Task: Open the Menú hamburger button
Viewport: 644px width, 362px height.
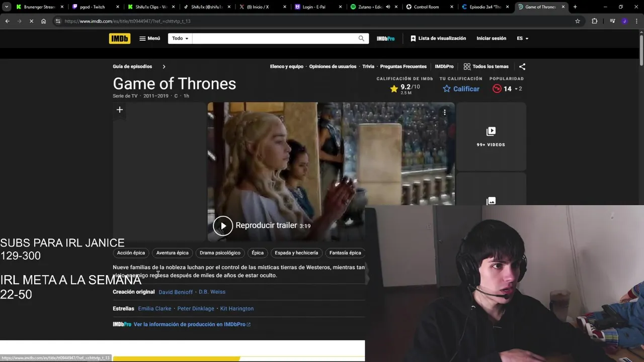Action: [150, 38]
